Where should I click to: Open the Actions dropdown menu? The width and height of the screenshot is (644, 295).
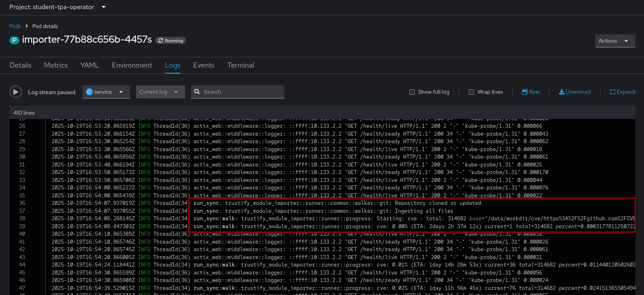click(x=615, y=41)
